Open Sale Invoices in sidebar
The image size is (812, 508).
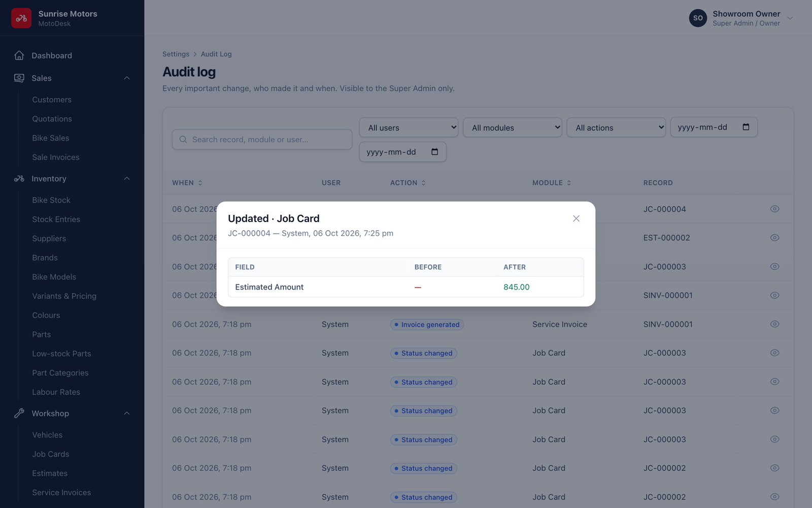point(56,157)
